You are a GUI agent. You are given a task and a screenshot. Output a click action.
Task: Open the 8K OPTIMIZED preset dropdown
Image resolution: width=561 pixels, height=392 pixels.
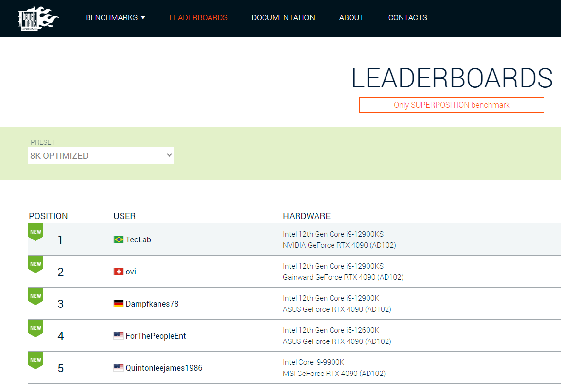(101, 156)
